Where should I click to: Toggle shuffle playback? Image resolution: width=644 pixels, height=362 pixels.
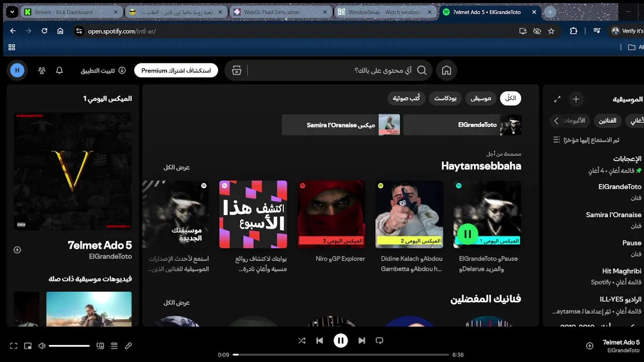[x=302, y=340]
